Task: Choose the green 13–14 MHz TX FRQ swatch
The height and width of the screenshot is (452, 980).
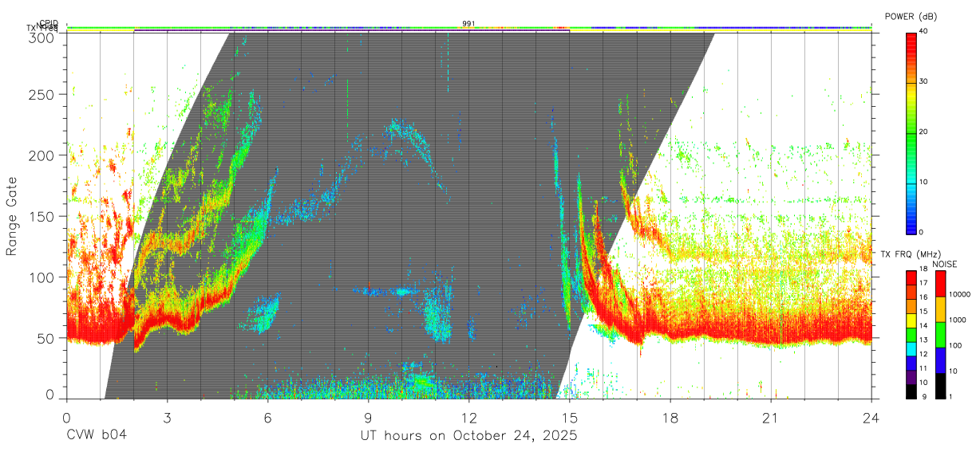Action: (912, 335)
